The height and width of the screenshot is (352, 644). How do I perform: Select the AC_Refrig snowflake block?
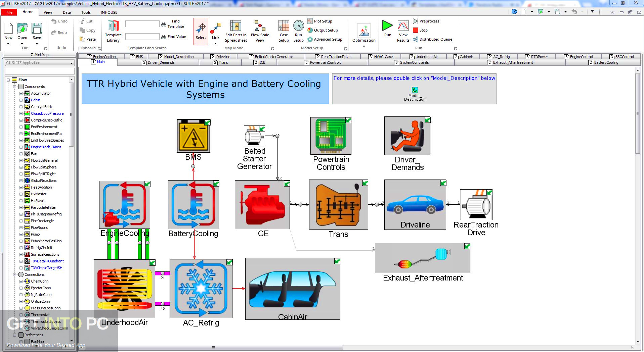(201, 289)
